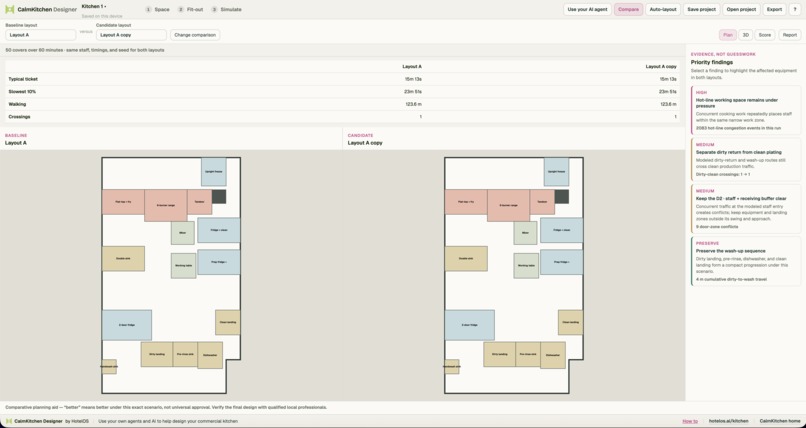Select the Double sink in baseline plan

click(x=123, y=258)
